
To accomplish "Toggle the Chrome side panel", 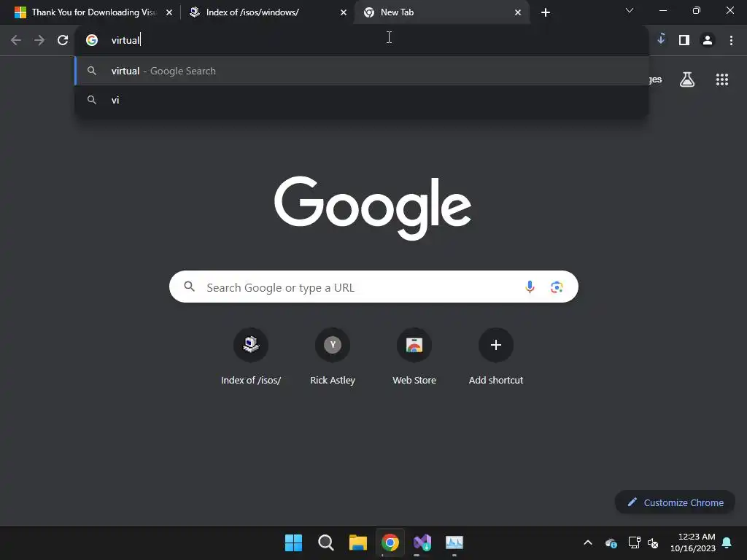I will [684, 40].
